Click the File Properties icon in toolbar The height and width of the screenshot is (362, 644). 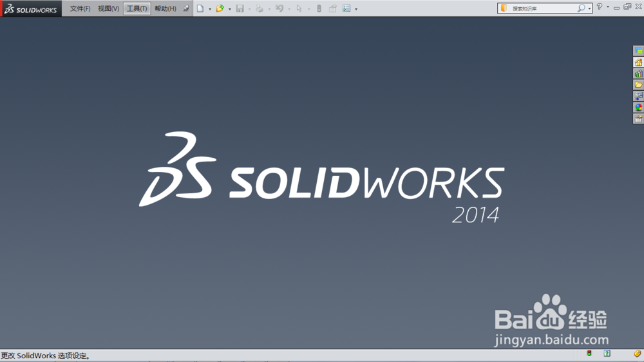coord(333,8)
